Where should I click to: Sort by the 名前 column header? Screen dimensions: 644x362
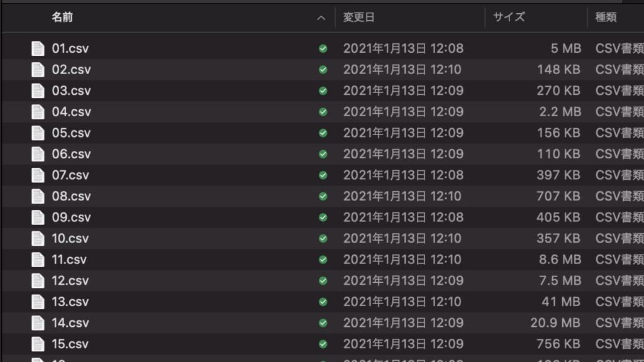(62, 17)
